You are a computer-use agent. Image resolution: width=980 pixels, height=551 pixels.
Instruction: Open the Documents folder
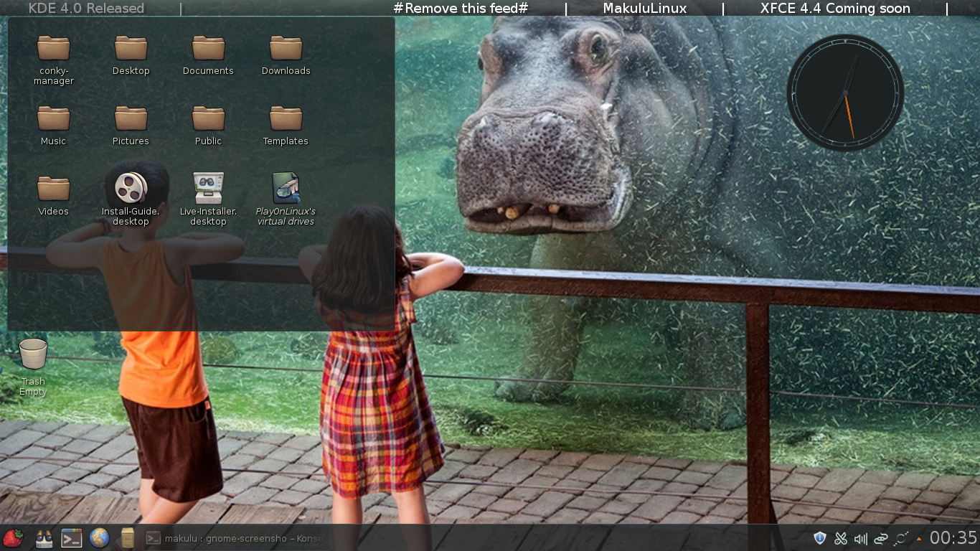(208, 55)
